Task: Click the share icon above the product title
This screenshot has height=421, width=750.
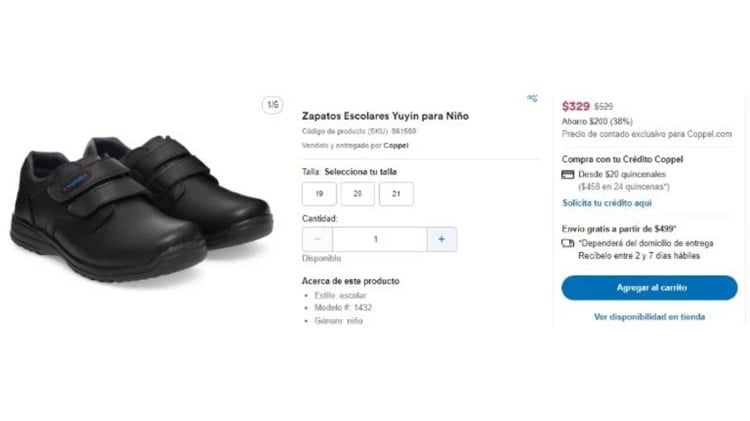Action: [x=532, y=98]
